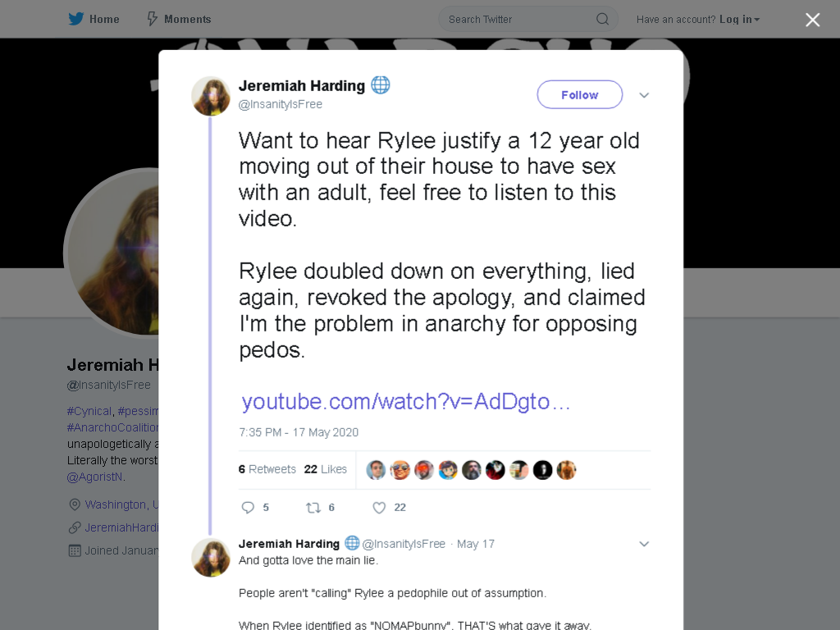Click second liker avatar with sunglasses

[x=399, y=470]
